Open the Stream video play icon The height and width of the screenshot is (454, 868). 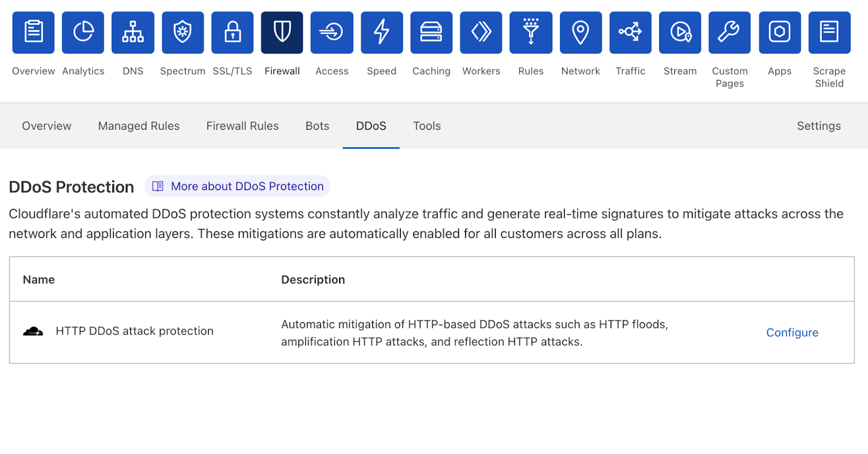(680, 33)
